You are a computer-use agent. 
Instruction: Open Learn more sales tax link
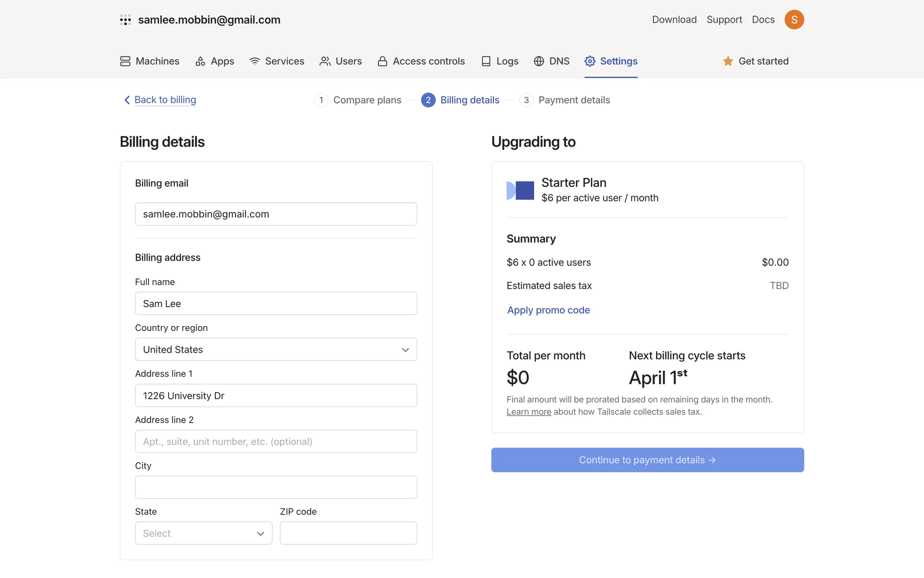[528, 412]
